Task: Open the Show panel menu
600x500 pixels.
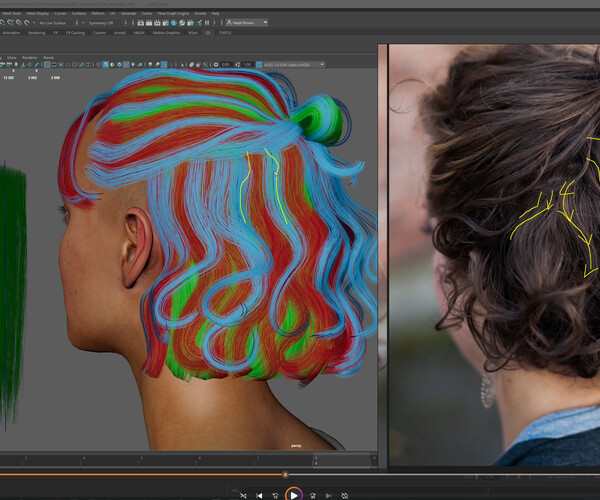Action: [x=11, y=57]
